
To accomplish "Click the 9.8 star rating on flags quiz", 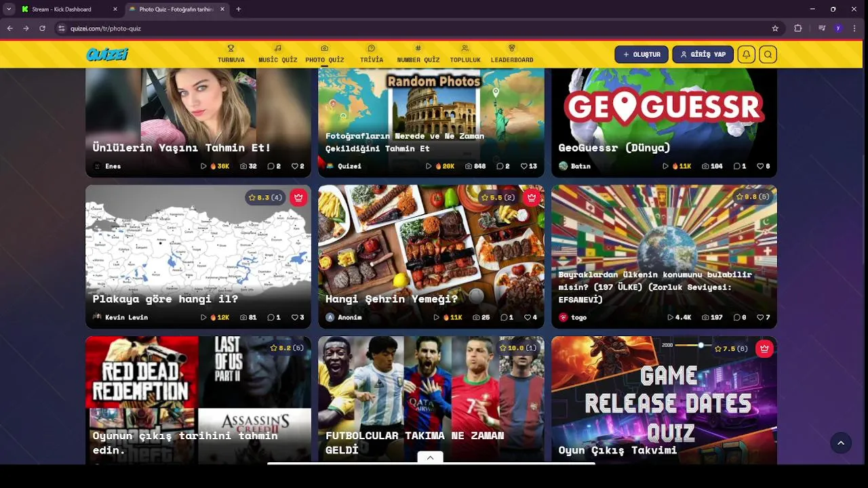I will pyautogui.click(x=752, y=197).
